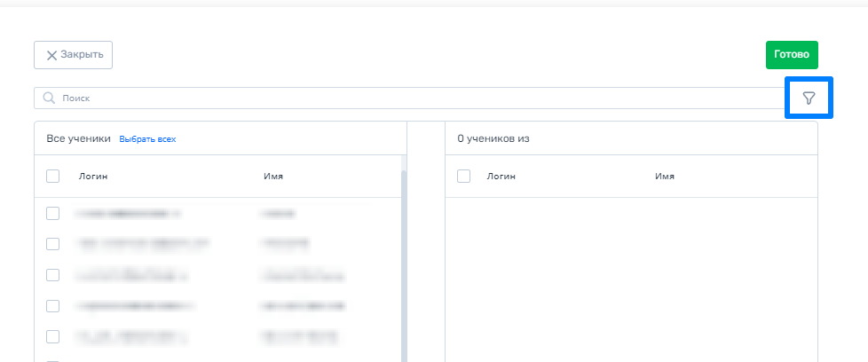Check the third student row checkbox
The height and width of the screenshot is (362, 868).
pos(52,274)
